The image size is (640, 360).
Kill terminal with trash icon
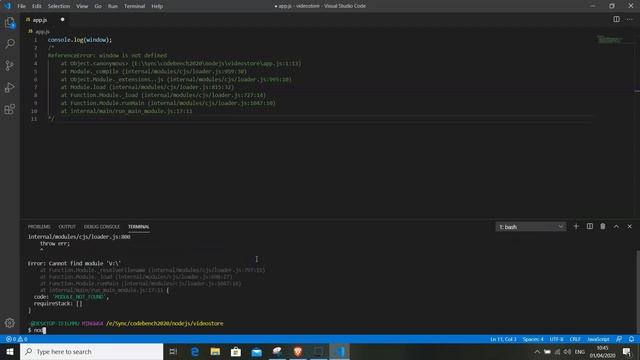click(603, 227)
